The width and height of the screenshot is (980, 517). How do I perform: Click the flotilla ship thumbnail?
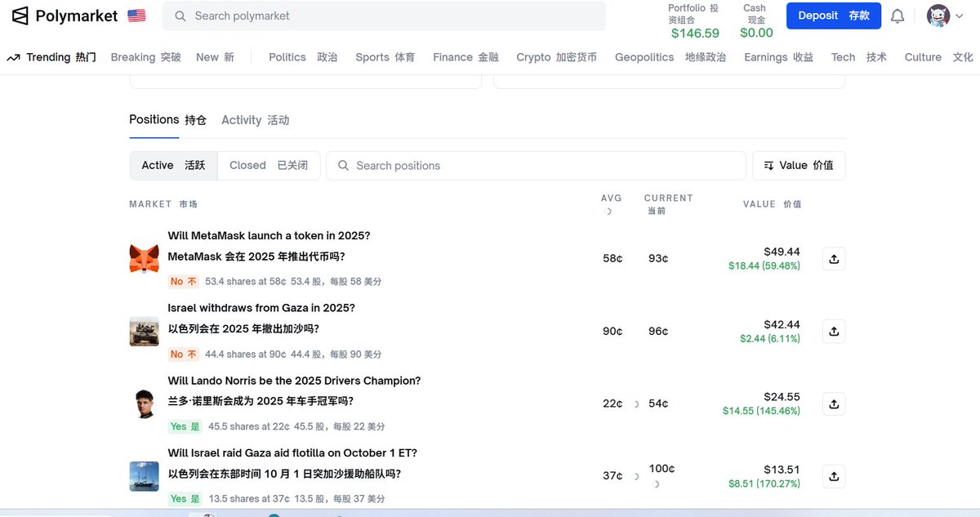coord(144,476)
